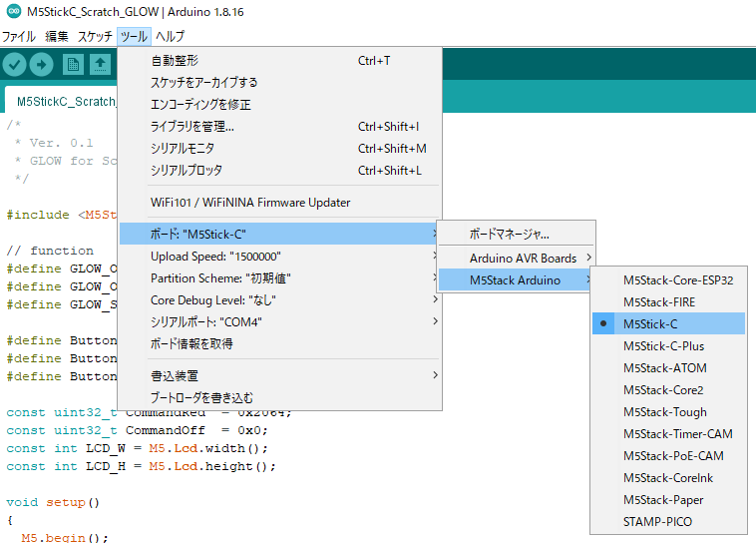Click the 'CommandOff = 0x0;' code line

pos(137,430)
